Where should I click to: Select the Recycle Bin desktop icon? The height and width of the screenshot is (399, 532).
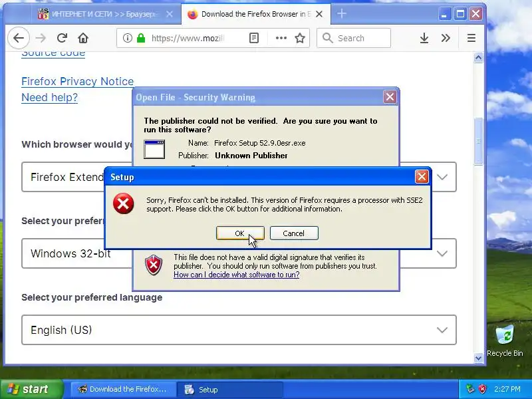(505, 340)
